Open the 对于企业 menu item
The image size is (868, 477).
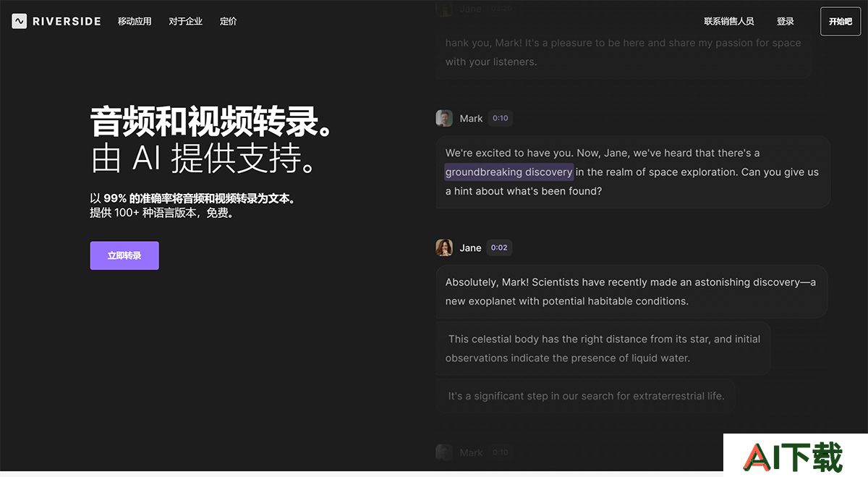tap(186, 22)
